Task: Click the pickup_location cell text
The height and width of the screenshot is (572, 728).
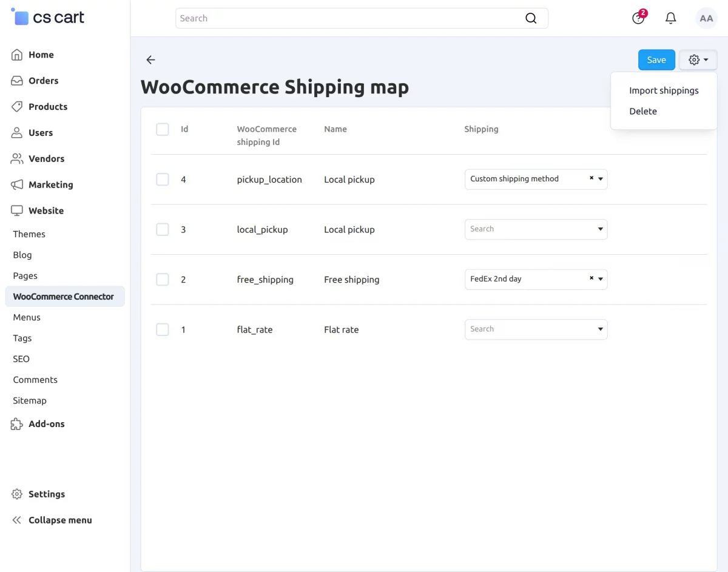Action: 269,180
